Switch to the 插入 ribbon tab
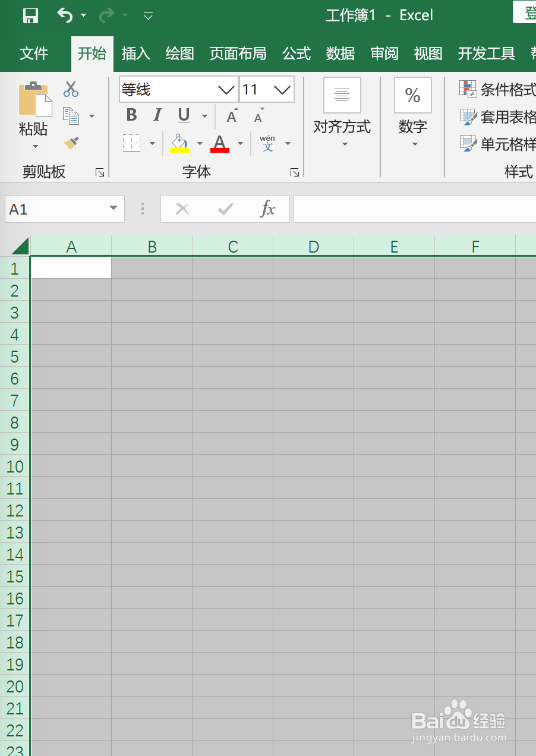The image size is (536, 756). point(135,53)
